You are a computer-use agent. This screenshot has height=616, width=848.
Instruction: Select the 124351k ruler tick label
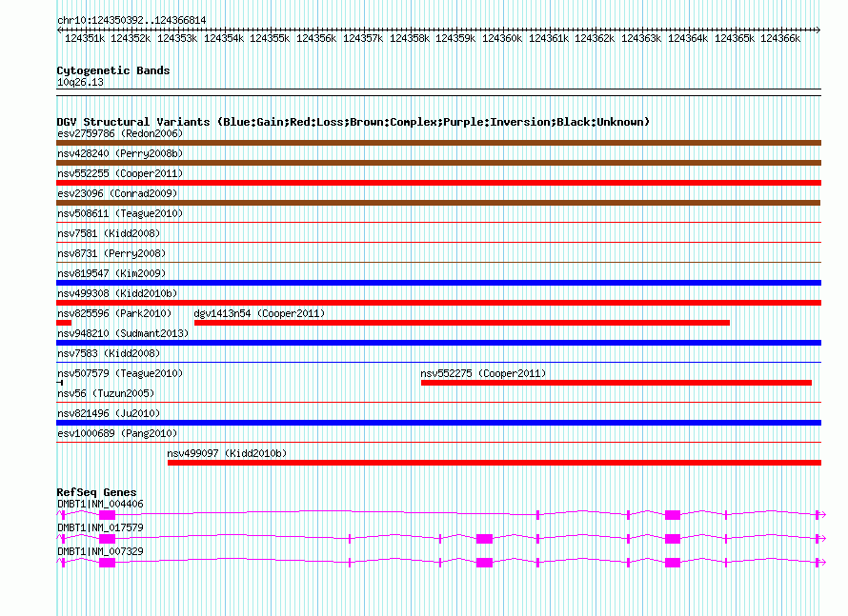tap(85, 38)
